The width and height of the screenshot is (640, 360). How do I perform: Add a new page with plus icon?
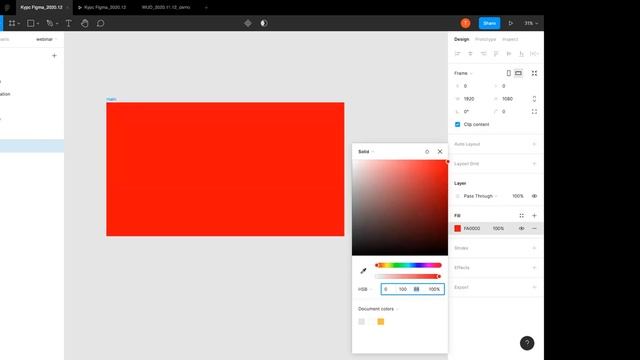[54, 56]
